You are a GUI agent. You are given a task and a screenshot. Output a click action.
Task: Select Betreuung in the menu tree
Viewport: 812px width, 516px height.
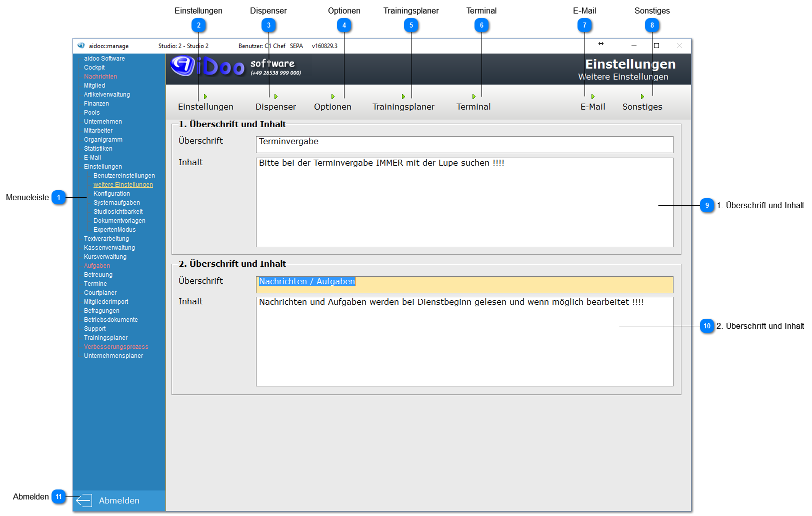pyautogui.click(x=98, y=275)
